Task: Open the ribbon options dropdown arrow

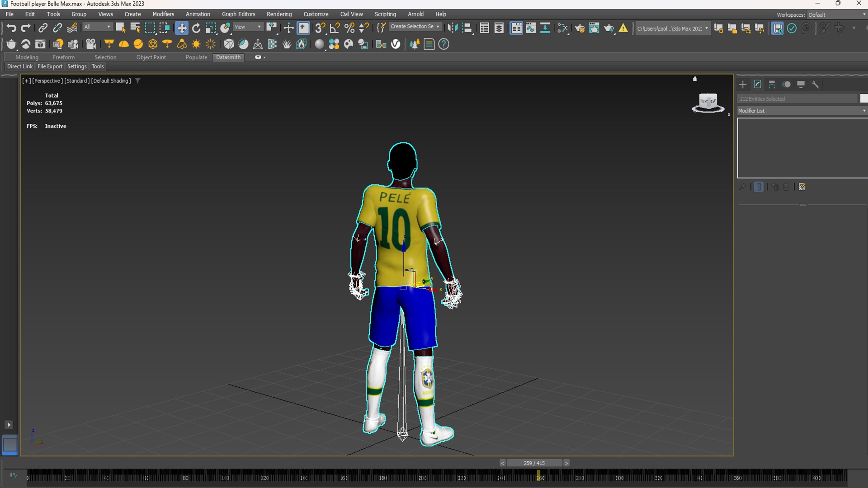Action: pyautogui.click(x=264, y=57)
